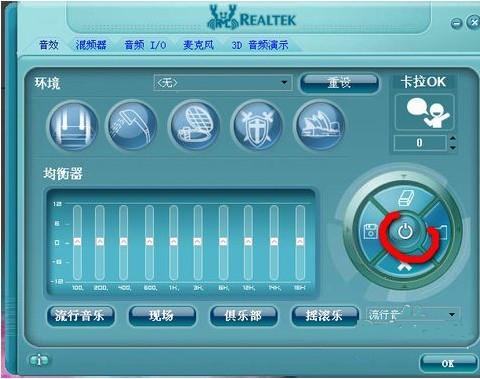The height and width of the screenshot is (379, 480).
Task: Click the OK button
Action: click(x=448, y=363)
